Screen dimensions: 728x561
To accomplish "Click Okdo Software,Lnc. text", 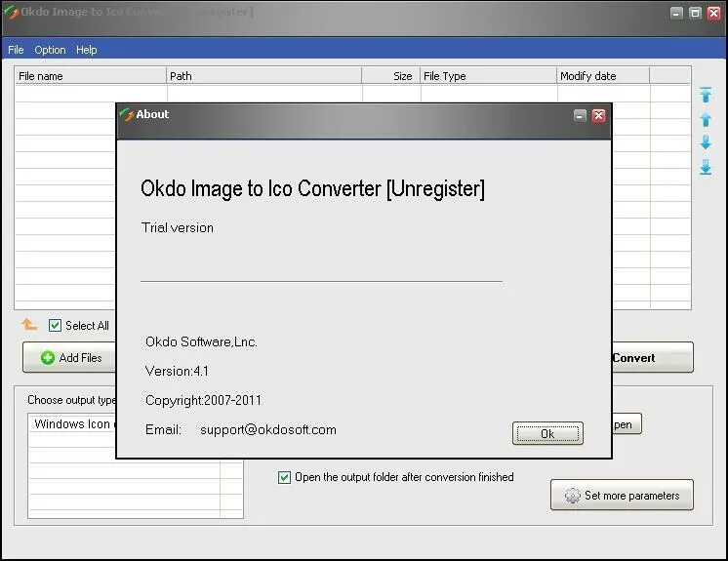I will (x=201, y=342).
